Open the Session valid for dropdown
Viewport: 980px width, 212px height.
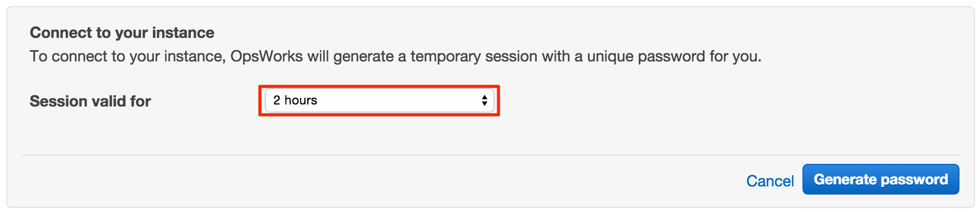coord(379,100)
